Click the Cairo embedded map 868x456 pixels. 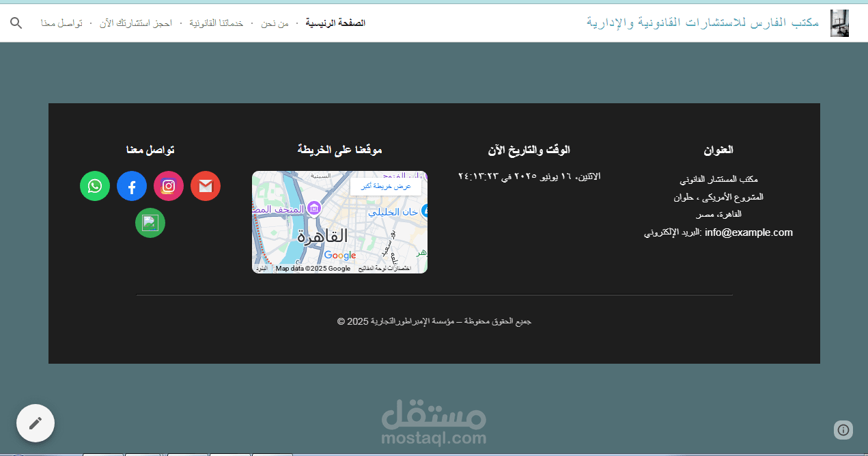point(339,222)
